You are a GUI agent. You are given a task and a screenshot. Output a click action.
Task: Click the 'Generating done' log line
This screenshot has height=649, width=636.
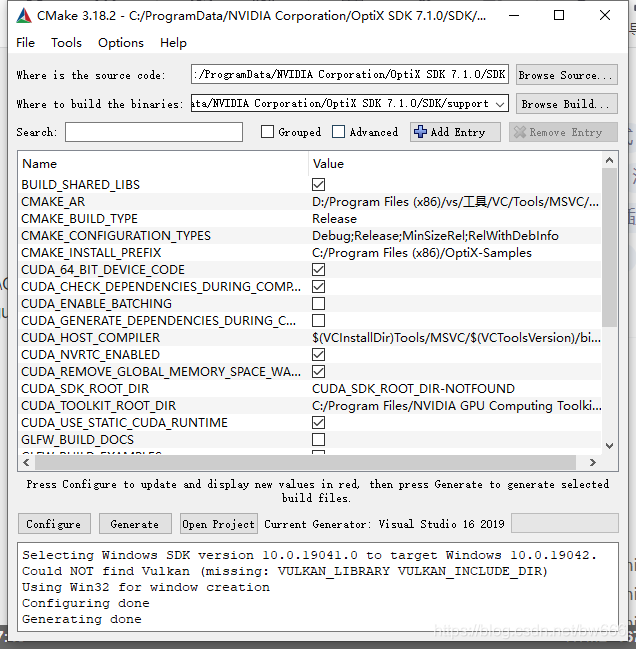point(82,619)
